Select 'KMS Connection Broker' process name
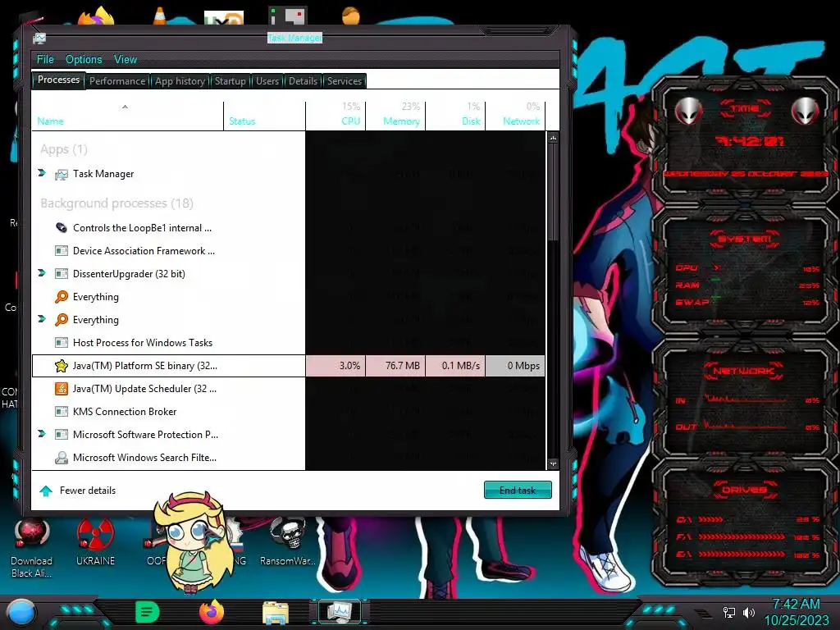 tap(125, 412)
